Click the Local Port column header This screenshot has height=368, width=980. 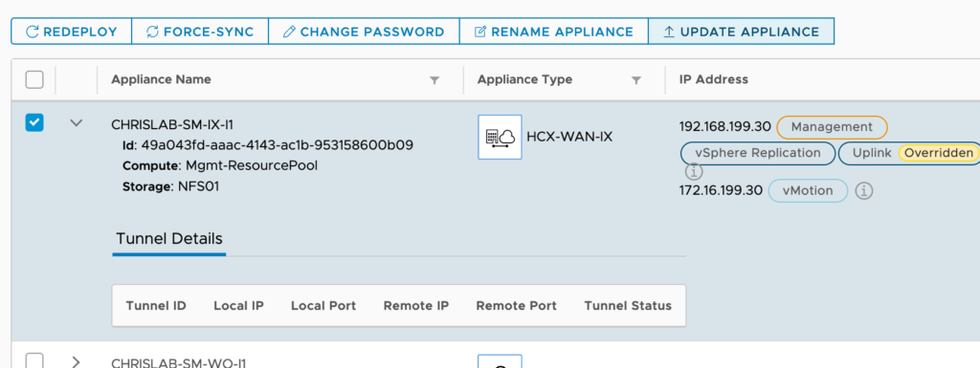[x=323, y=306]
